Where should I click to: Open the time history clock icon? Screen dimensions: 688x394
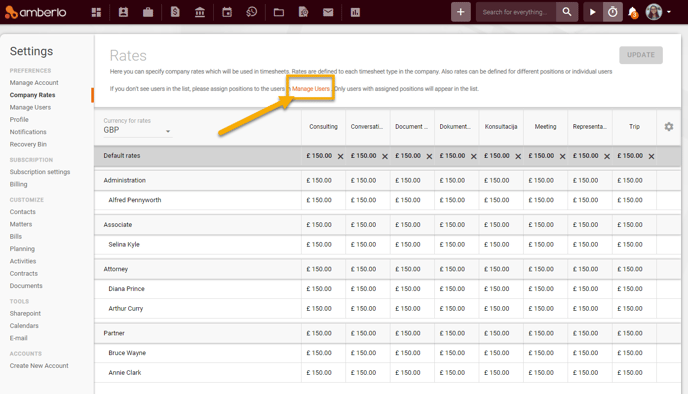click(251, 12)
